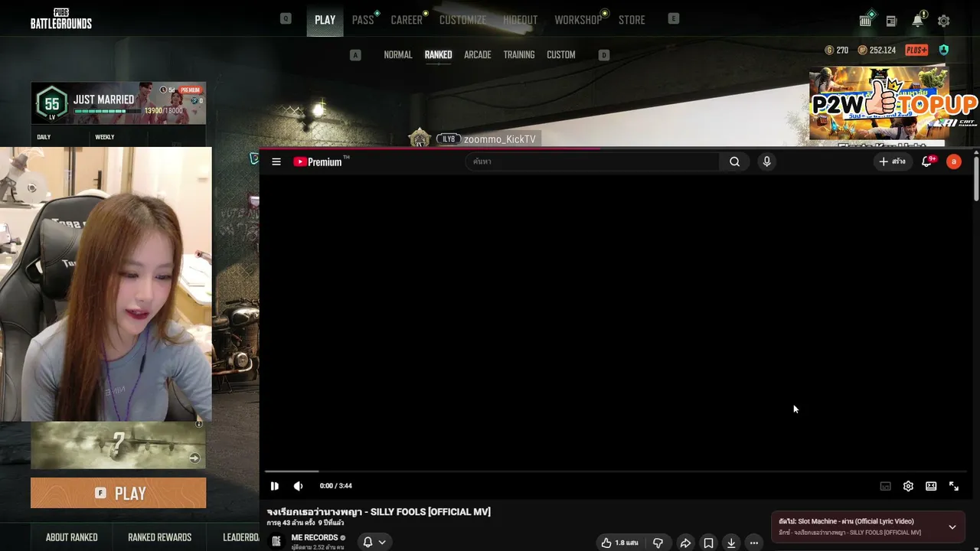
Task: Pause the YouTube video
Action: pyautogui.click(x=275, y=486)
